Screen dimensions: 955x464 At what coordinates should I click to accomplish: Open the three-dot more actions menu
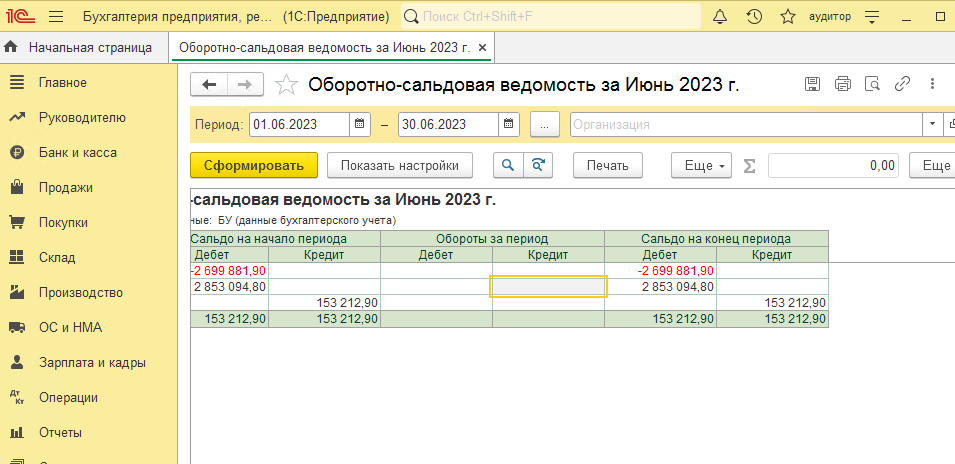click(x=932, y=84)
